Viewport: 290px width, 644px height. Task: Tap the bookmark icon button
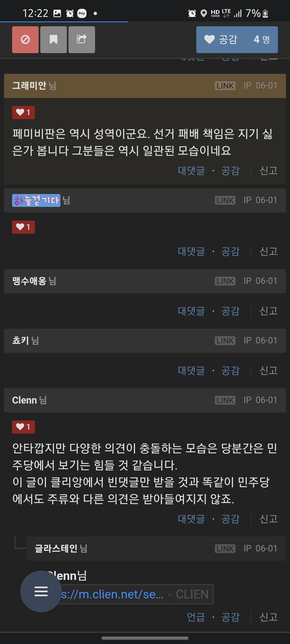[53, 40]
